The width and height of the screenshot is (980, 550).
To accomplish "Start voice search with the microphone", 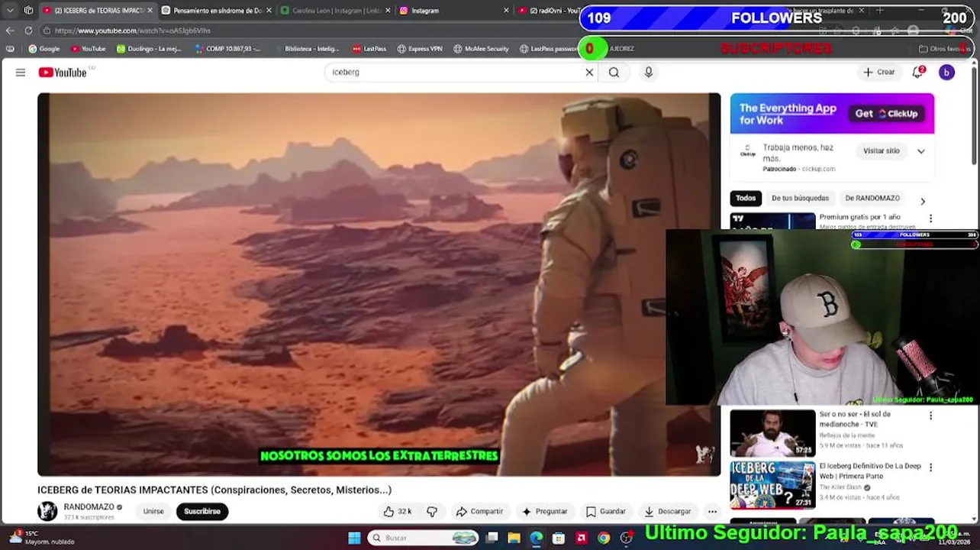I will 649,73.
